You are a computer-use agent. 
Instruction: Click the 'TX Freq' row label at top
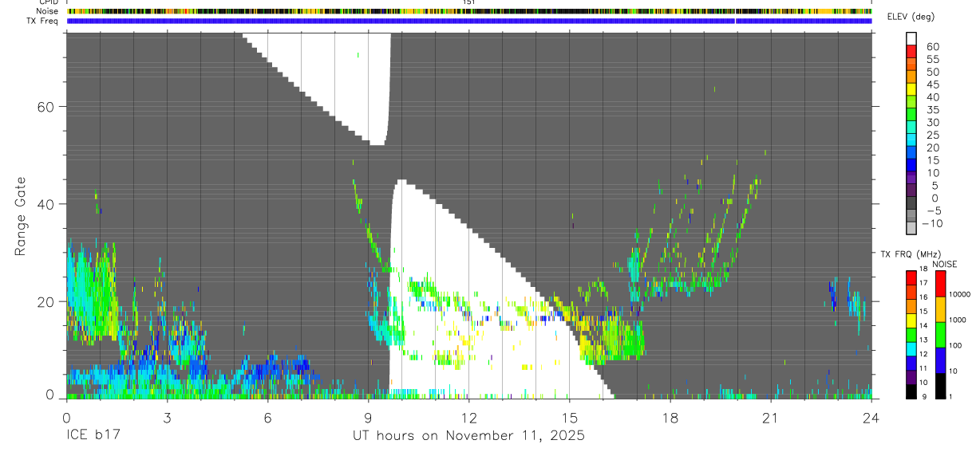click(x=43, y=21)
